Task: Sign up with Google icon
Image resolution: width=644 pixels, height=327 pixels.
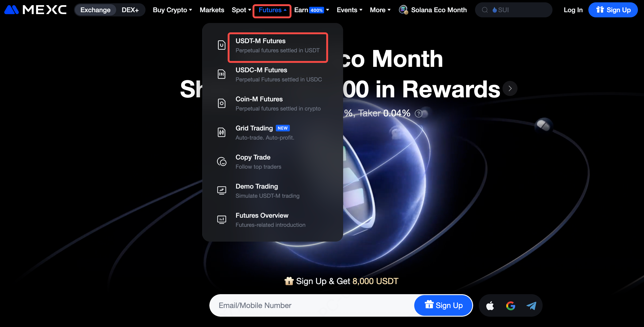Action: click(x=510, y=305)
